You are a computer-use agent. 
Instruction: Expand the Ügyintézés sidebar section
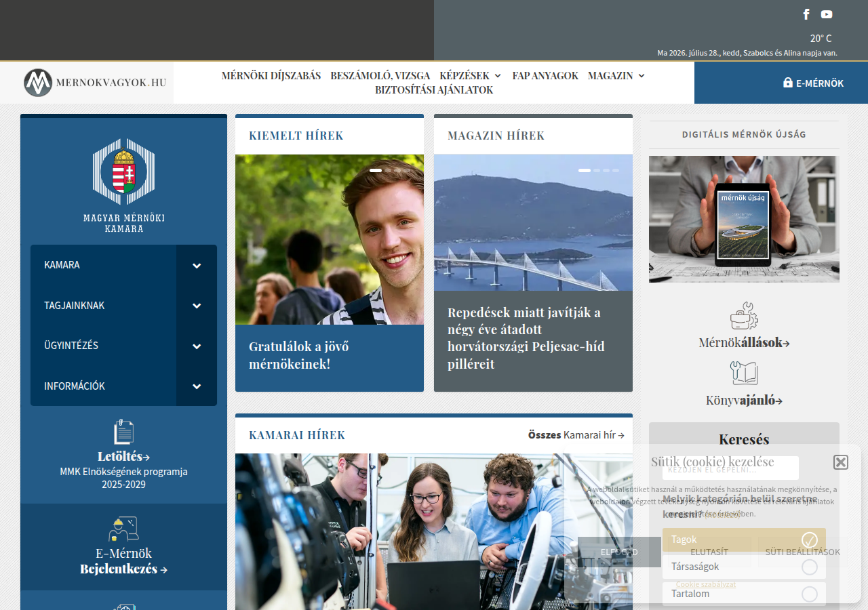(197, 346)
